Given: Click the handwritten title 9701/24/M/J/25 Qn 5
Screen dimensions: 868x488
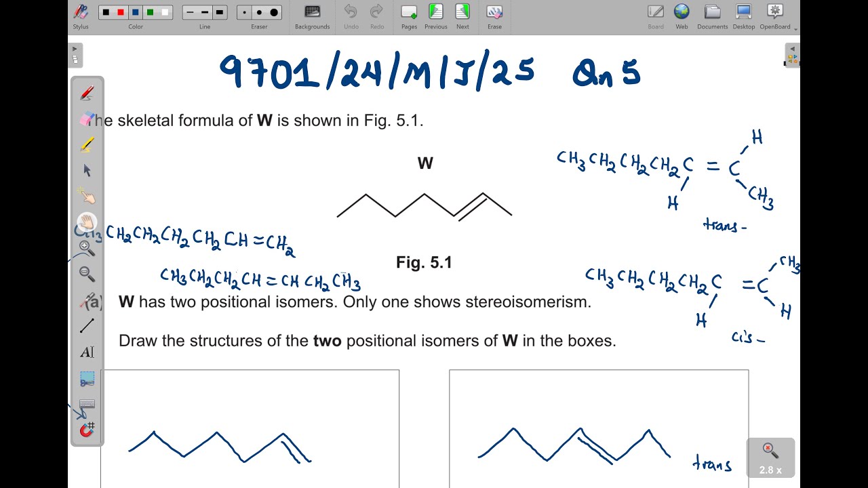Looking at the screenshot, I should tap(430, 72).
